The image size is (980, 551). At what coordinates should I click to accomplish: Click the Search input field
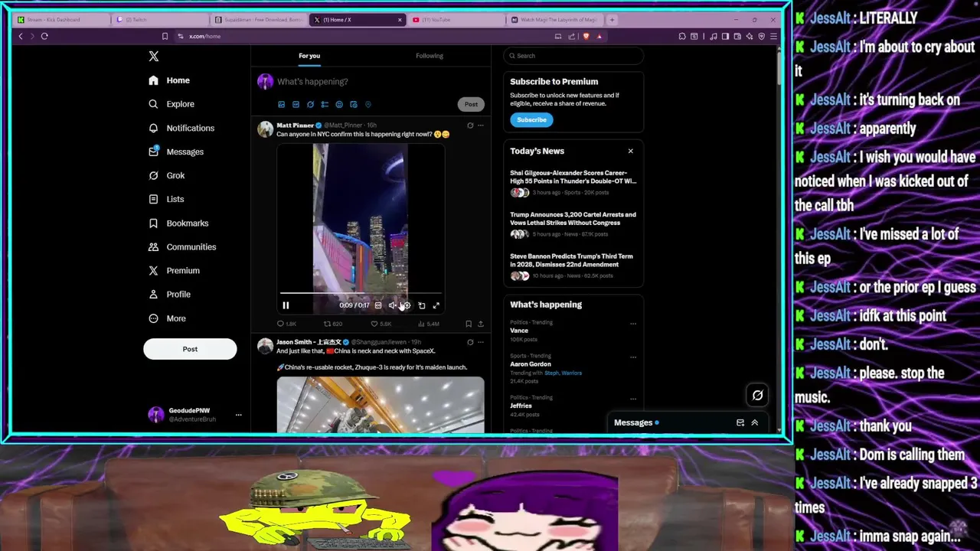pyautogui.click(x=573, y=55)
